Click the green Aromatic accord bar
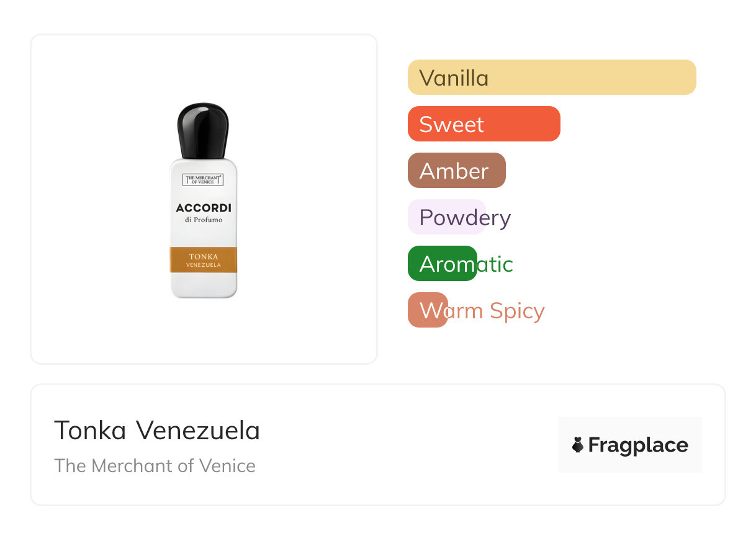 442,264
